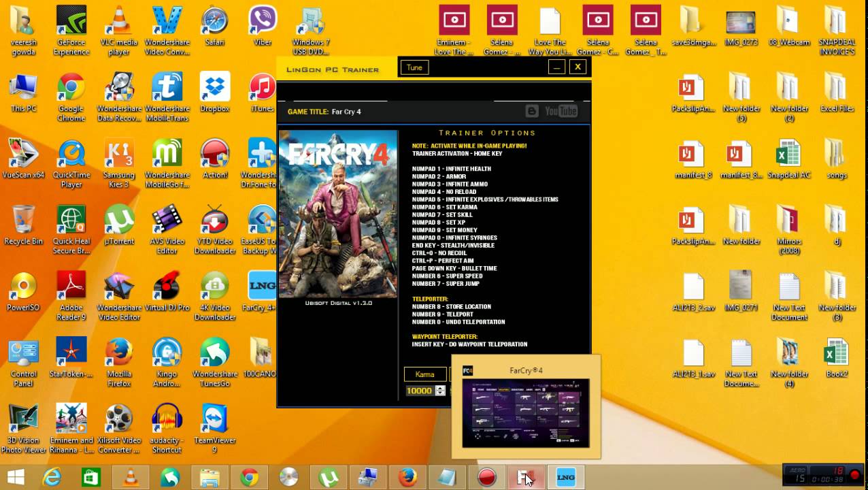Select the Google Chrome desktop icon
The height and width of the screenshot is (490, 868).
[x=71, y=97]
